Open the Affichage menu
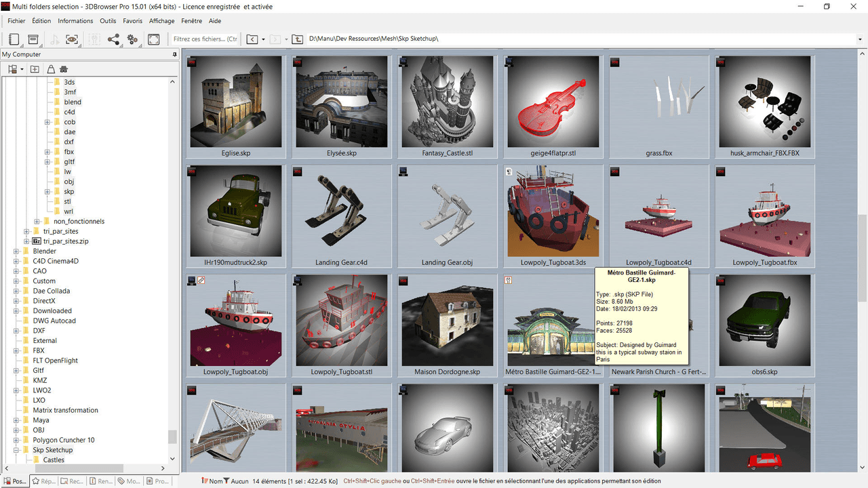 coord(162,21)
